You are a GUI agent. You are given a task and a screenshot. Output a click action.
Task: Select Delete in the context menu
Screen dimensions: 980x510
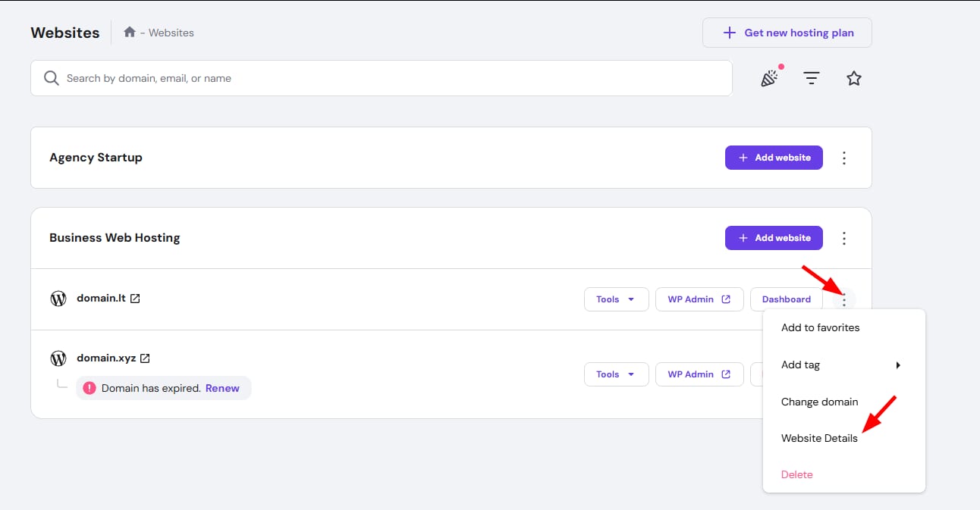796,474
